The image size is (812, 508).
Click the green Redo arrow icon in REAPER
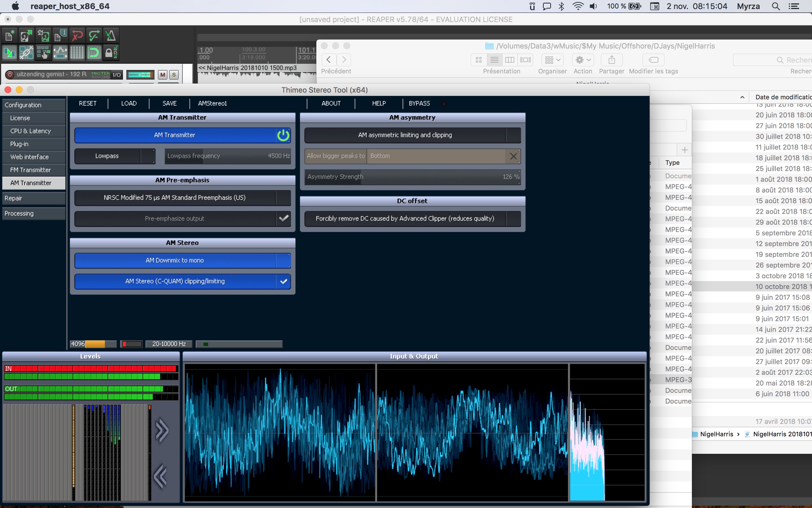point(94,35)
